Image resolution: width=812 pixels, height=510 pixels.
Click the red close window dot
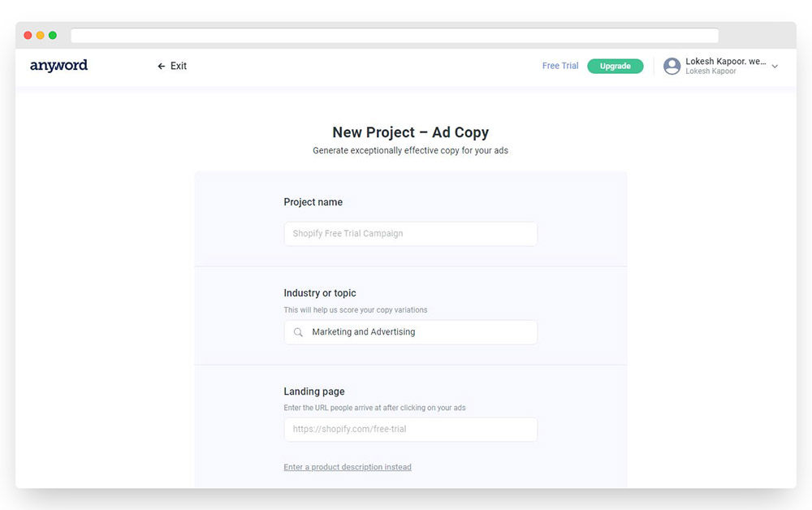tap(28, 35)
